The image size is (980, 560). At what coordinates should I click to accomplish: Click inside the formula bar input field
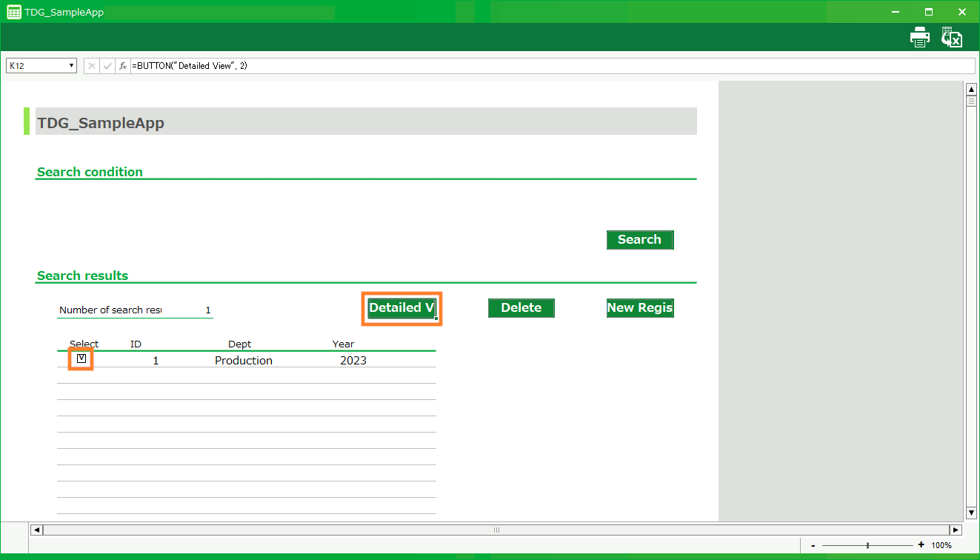[x=548, y=66]
